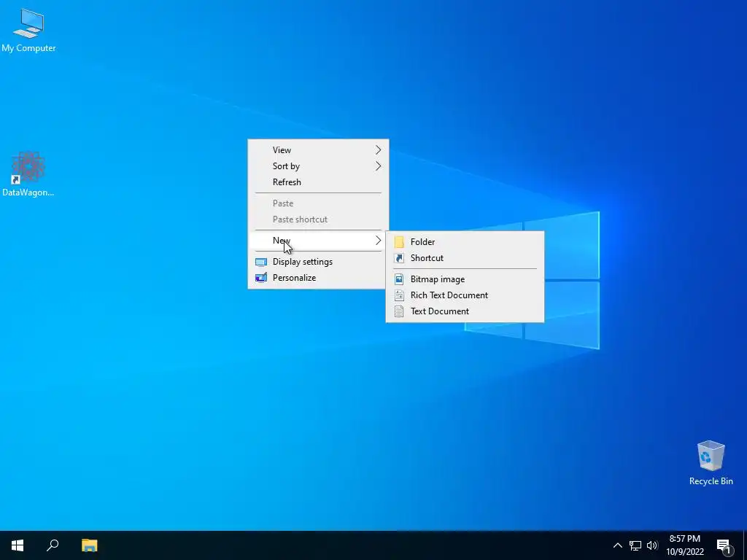
Task: Click the New menu entry
Action: tap(318, 241)
